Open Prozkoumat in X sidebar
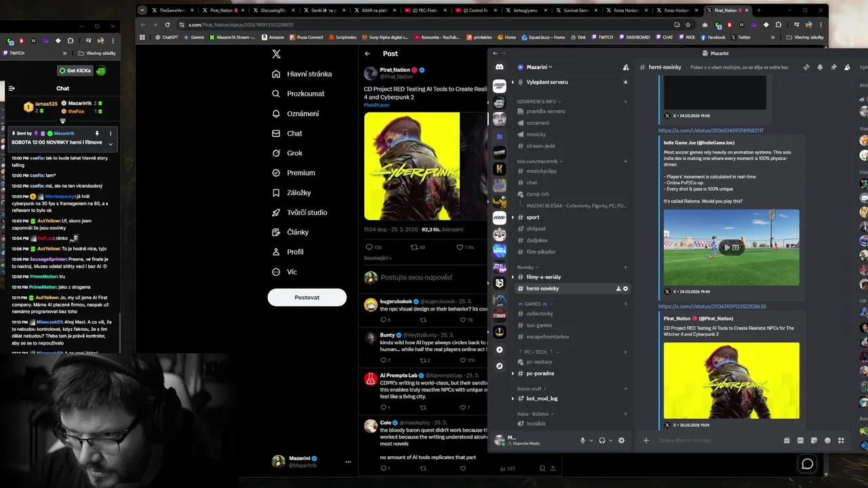 coord(298,94)
